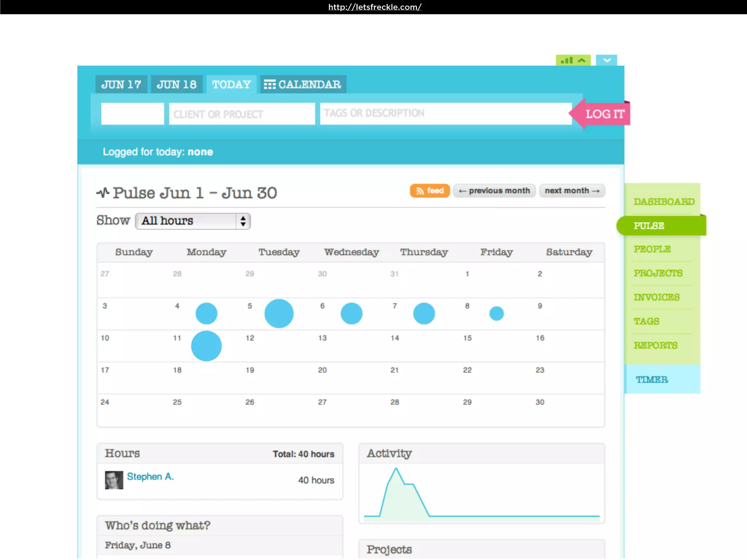747x560 pixels.
Task: Click the green bar chart toggle tab
Action: click(x=573, y=60)
